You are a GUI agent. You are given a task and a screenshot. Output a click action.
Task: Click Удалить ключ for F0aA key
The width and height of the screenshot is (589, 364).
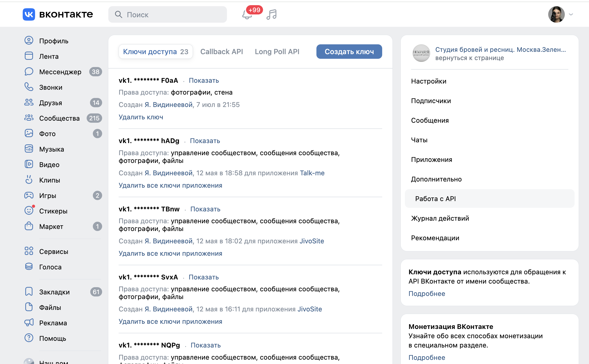coord(141,117)
